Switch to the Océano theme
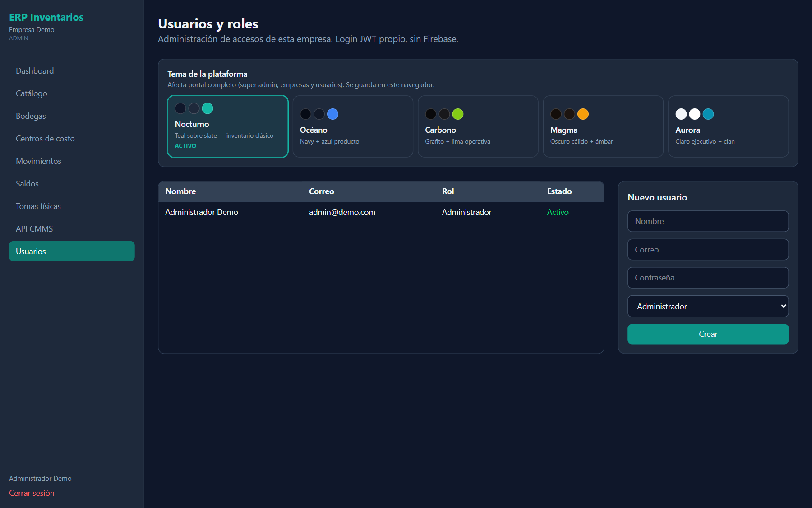 (x=353, y=126)
